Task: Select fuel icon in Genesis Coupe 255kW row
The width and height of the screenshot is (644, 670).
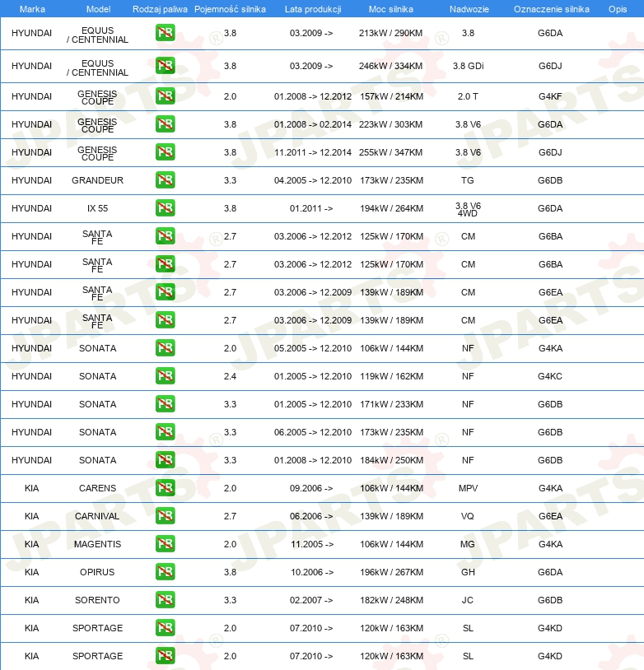Action: [165, 152]
